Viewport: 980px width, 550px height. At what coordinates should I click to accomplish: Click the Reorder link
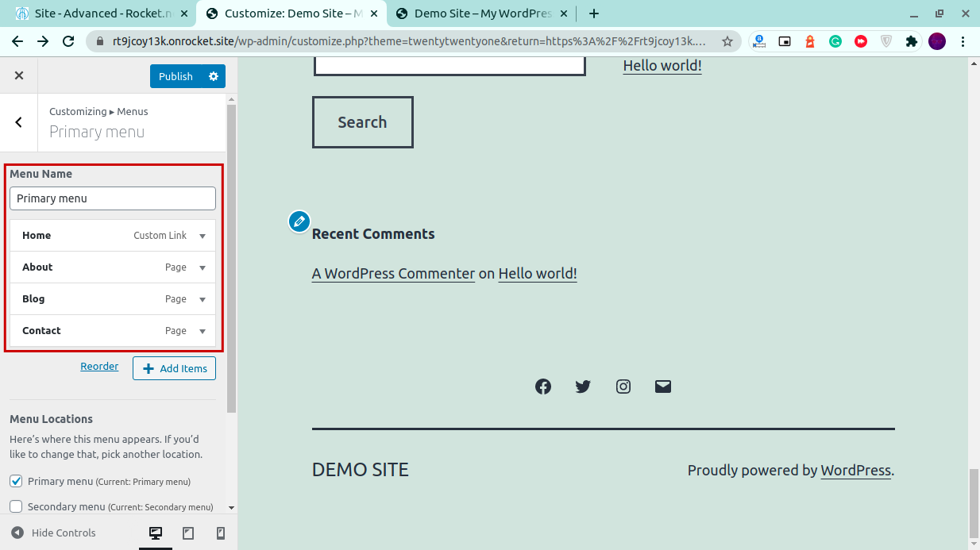[x=99, y=367]
